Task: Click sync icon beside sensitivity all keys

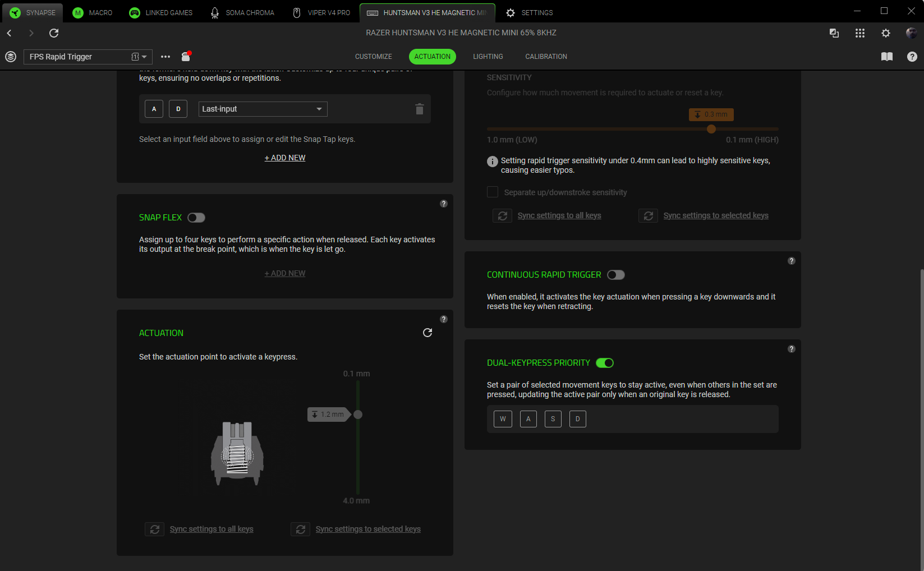Action: tap(503, 215)
